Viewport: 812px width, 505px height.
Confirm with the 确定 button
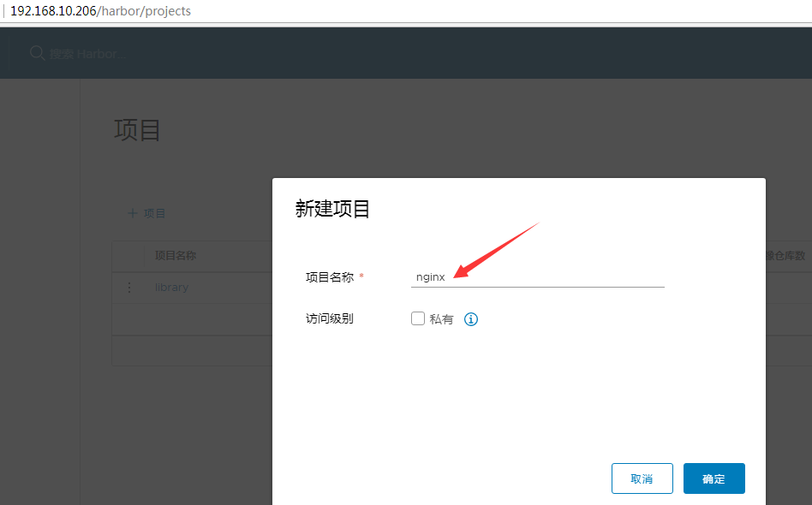(714, 478)
